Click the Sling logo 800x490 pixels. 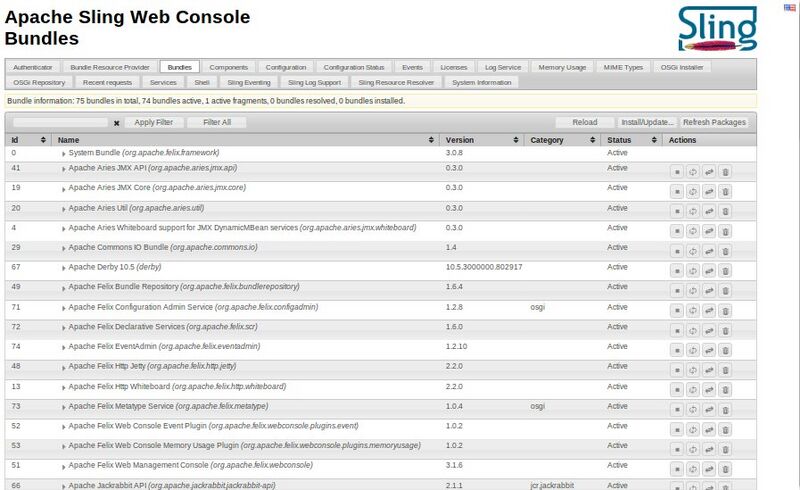click(712, 29)
